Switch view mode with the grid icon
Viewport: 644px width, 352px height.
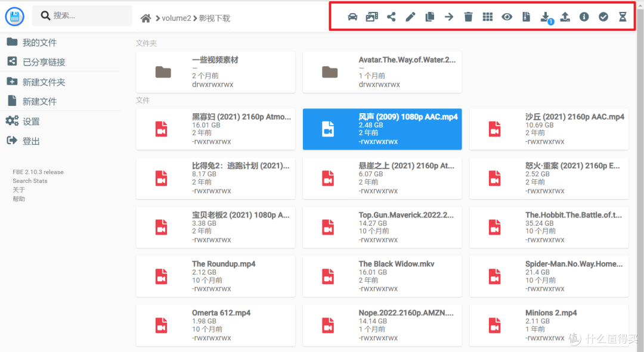[x=488, y=17]
